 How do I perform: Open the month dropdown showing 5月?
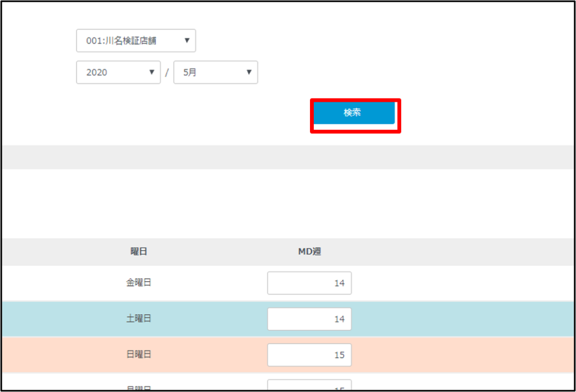pos(215,73)
